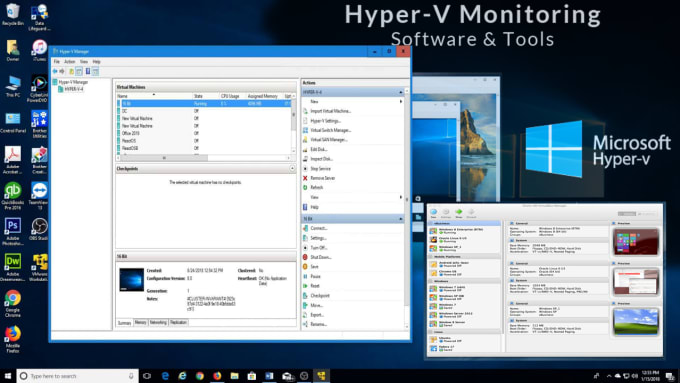
Task: Click the Rename action icon
Action: pos(305,324)
